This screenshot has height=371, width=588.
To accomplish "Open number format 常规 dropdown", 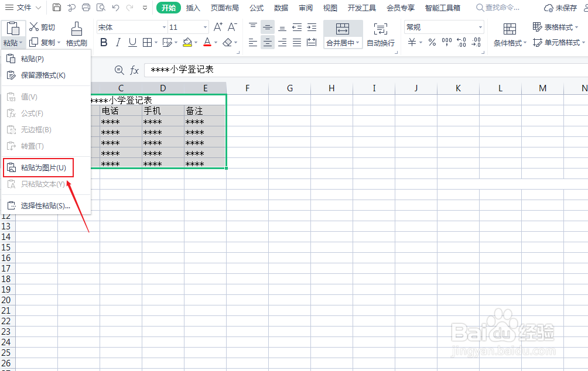I will 480,27.
